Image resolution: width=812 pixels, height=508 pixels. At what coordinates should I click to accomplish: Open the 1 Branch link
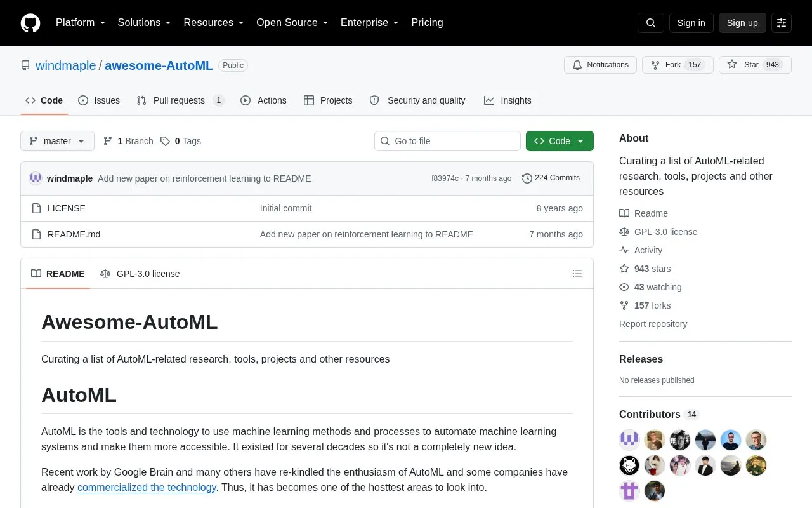(x=128, y=141)
